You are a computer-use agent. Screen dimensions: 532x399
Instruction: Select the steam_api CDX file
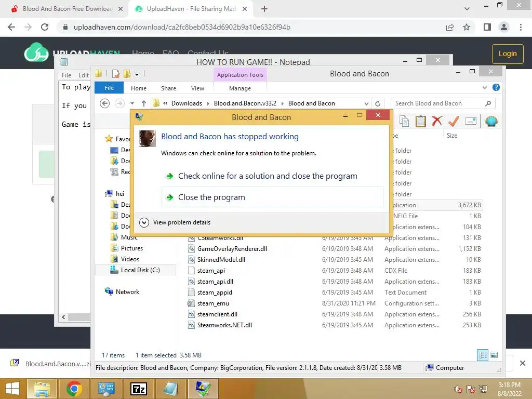click(x=211, y=270)
